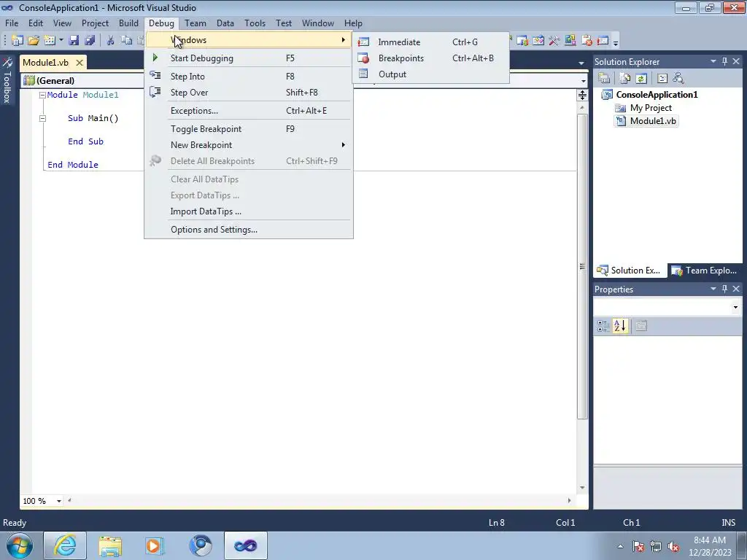Open the active files list dropdown arrow

click(581, 63)
